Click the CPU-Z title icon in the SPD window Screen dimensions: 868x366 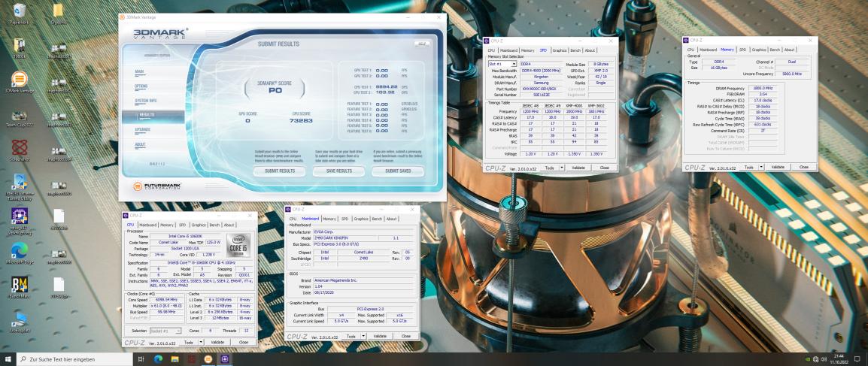point(487,41)
